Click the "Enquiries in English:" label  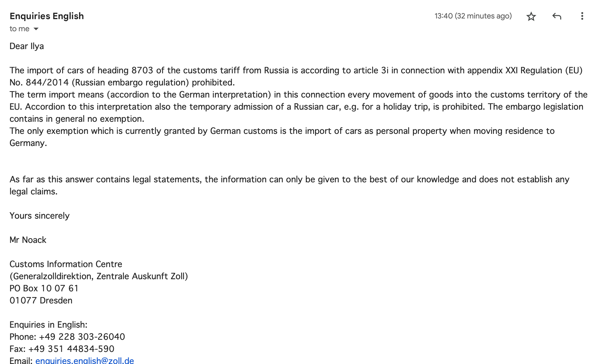pyautogui.click(x=48, y=325)
